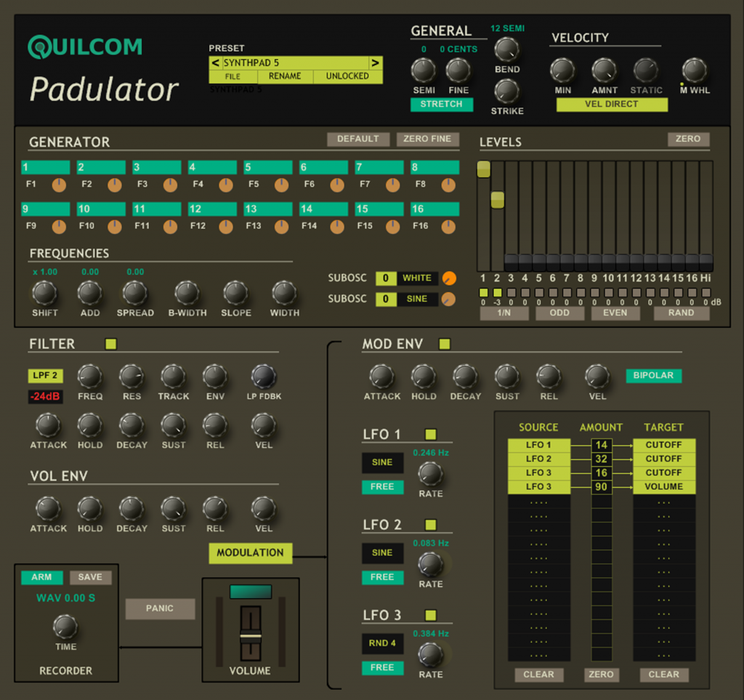Open the LFO 3 RND 4 waveform selector
This screenshot has height=700, width=744.
[x=382, y=643]
